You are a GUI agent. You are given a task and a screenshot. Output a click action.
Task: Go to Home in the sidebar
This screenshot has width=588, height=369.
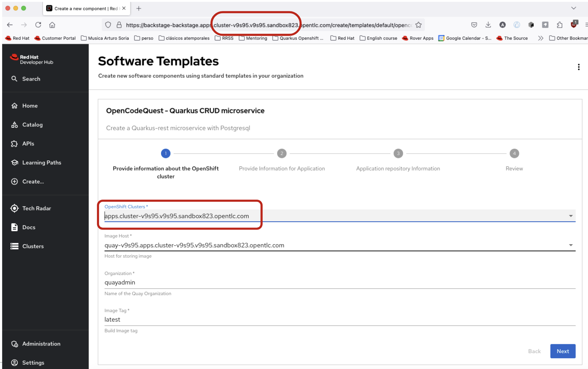[30, 106]
